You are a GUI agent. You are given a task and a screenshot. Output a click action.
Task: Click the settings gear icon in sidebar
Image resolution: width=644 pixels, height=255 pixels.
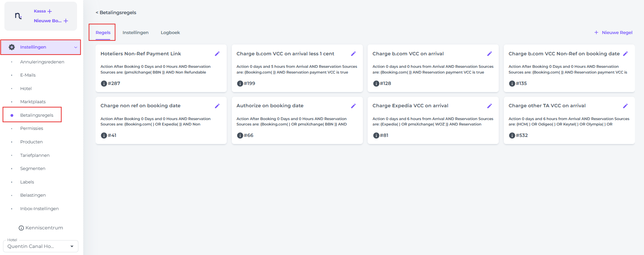point(12,47)
